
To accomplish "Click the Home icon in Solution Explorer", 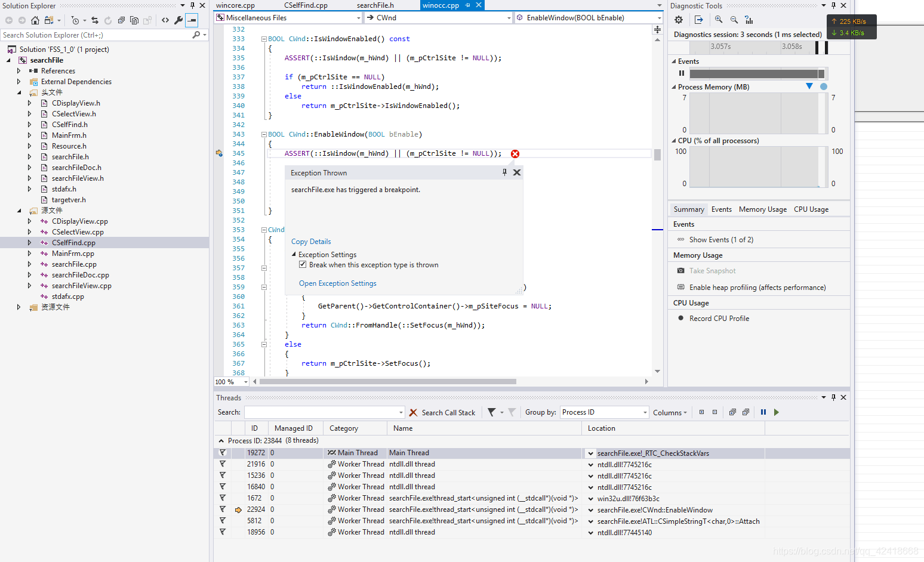I will (35, 20).
